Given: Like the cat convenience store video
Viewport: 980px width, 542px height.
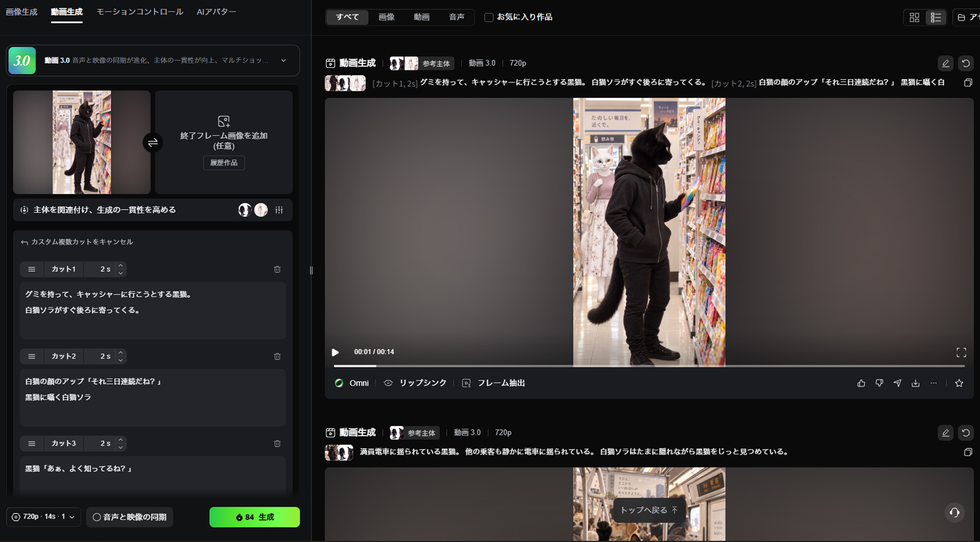Looking at the screenshot, I should 861,383.
